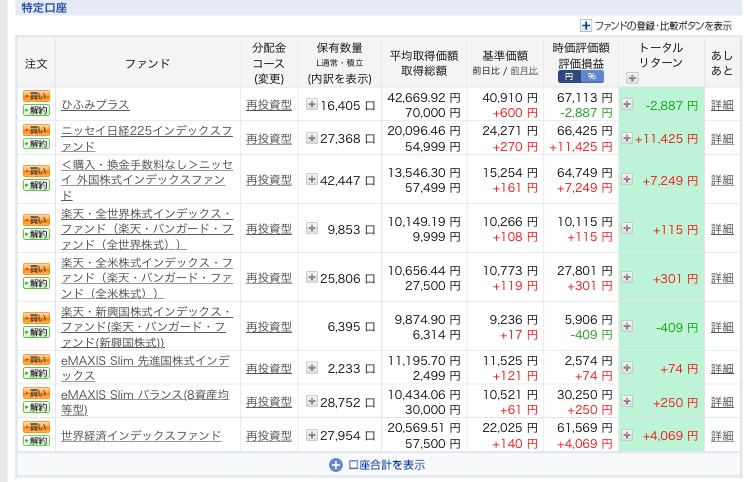
Task: Expand holdings breakdown for 2,233口 row
Action: click(x=312, y=367)
